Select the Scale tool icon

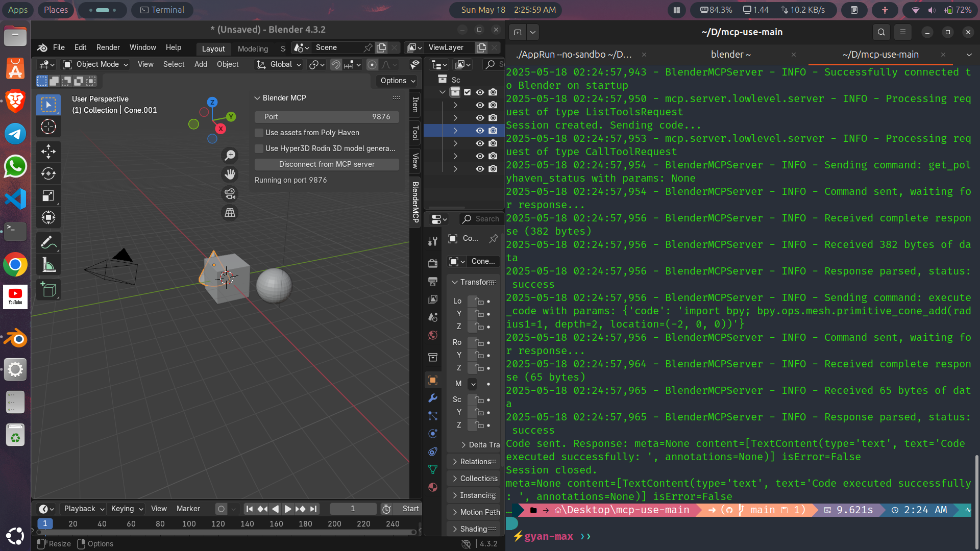pyautogui.click(x=48, y=196)
